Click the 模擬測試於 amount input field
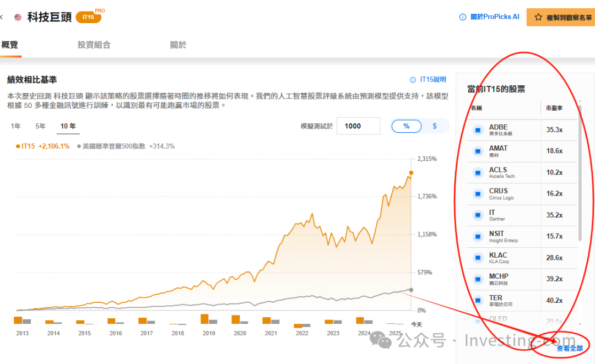This screenshot has width=595, height=364. pos(358,126)
